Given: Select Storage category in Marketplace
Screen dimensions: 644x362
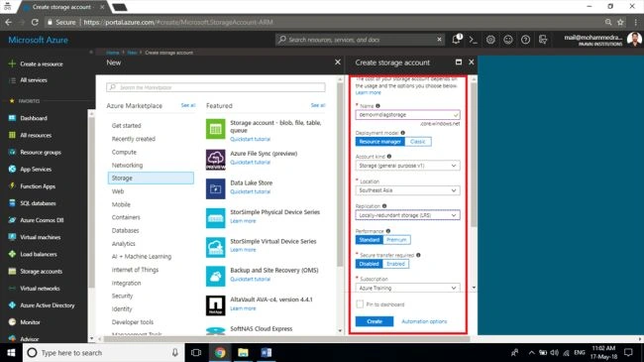Looking at the screenshot, I should (x=151, y=179).
